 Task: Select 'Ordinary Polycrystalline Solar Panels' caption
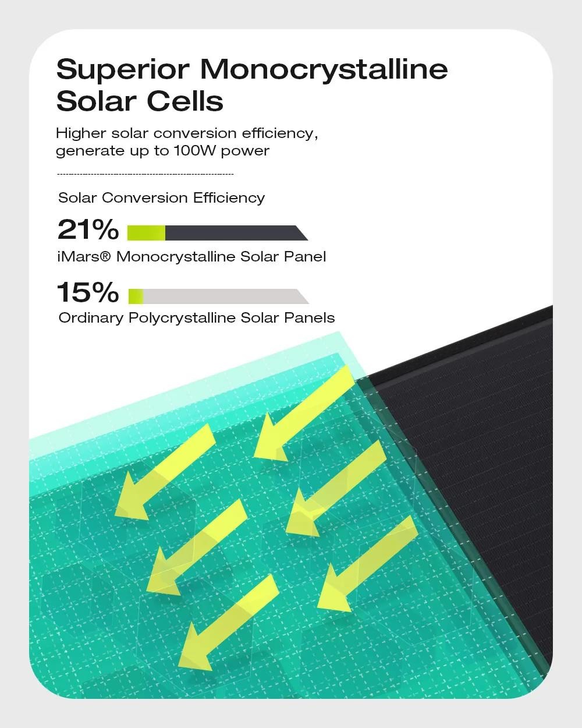(x=197, y=318)
